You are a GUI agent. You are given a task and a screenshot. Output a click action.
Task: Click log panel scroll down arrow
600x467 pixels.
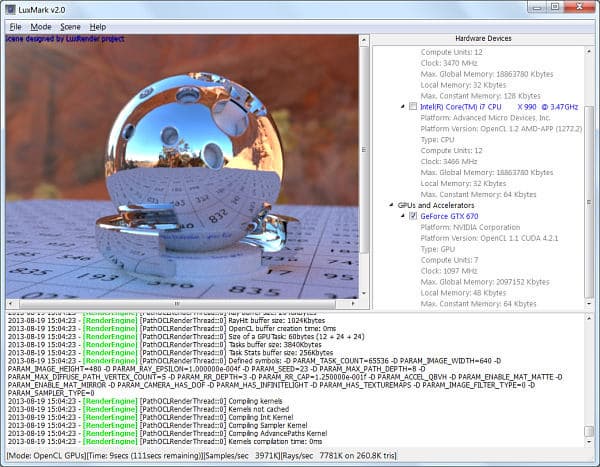589,441
